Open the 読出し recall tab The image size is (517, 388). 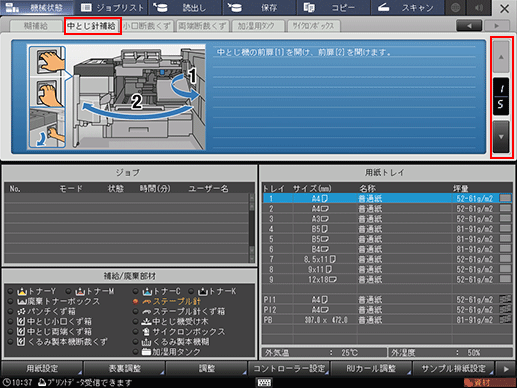tap(185, 8)
